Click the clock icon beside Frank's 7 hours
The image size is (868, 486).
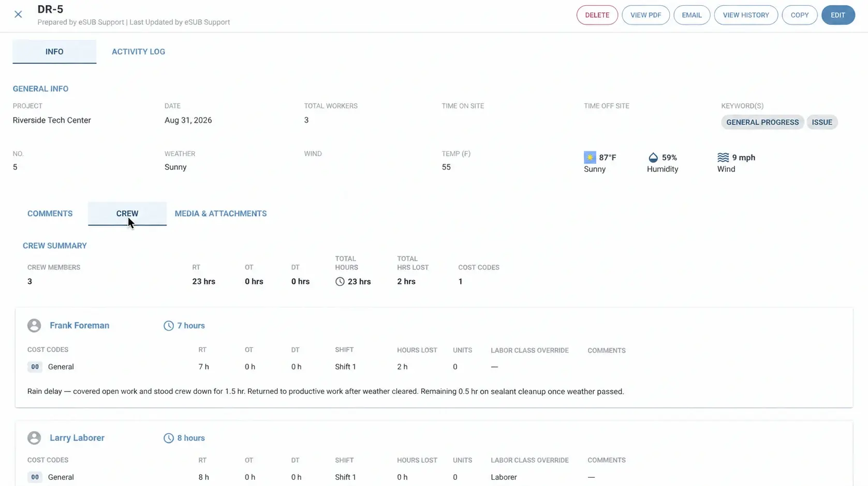(x=169, y=325)
